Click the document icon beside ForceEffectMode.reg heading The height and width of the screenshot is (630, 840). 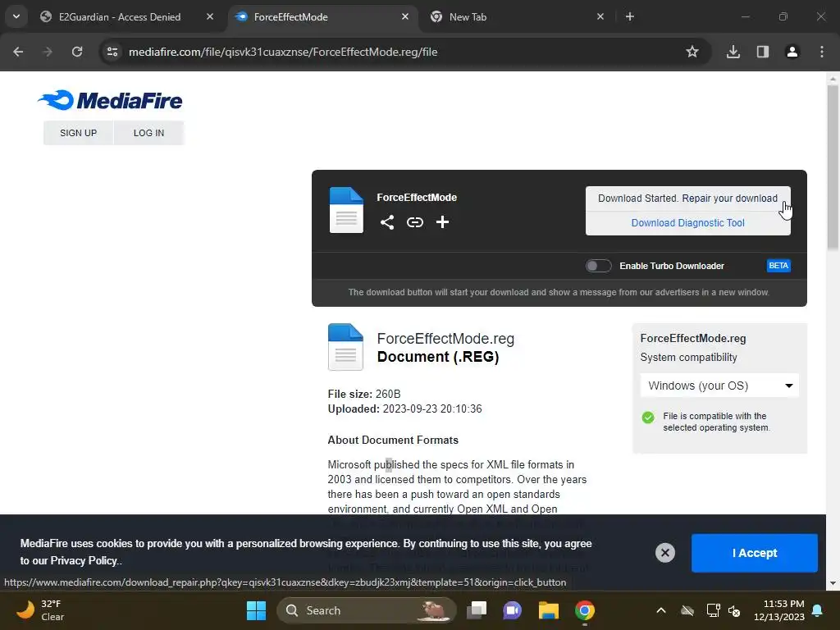[x=345, y=347]
